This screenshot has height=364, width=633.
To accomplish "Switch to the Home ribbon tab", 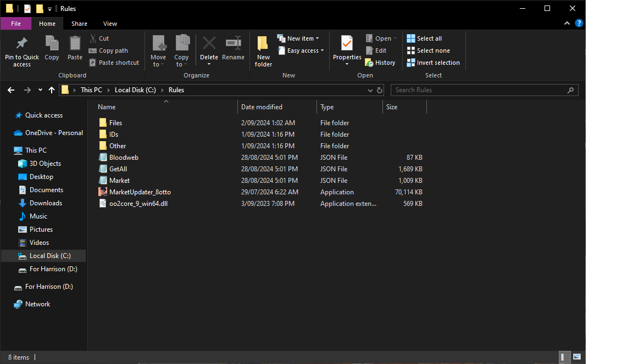I will point(47,24).
